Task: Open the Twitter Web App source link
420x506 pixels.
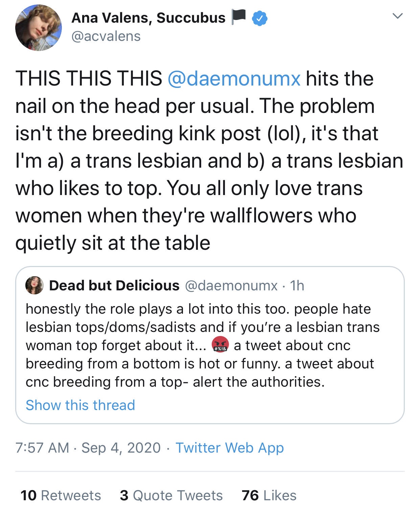Action: (230, 448)
